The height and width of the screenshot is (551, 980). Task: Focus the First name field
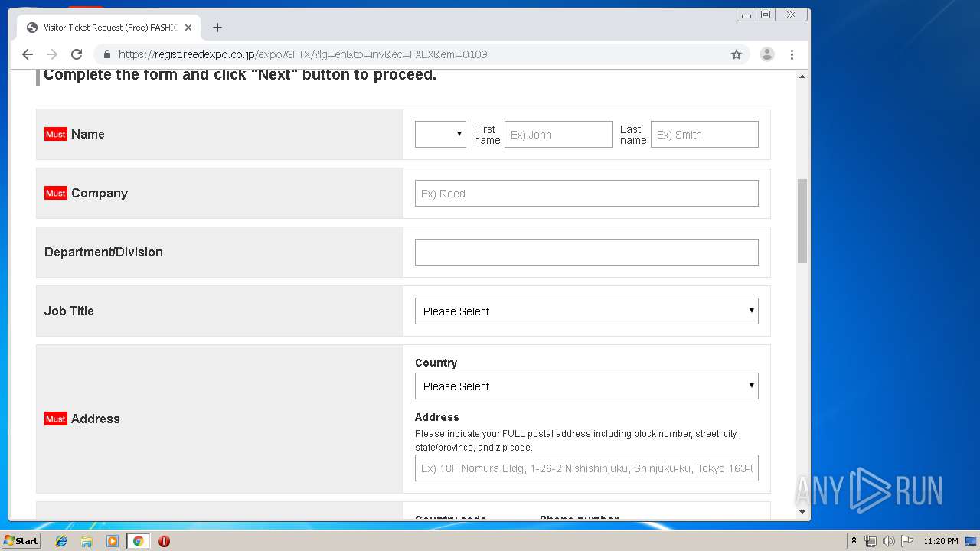click(558, 134)
